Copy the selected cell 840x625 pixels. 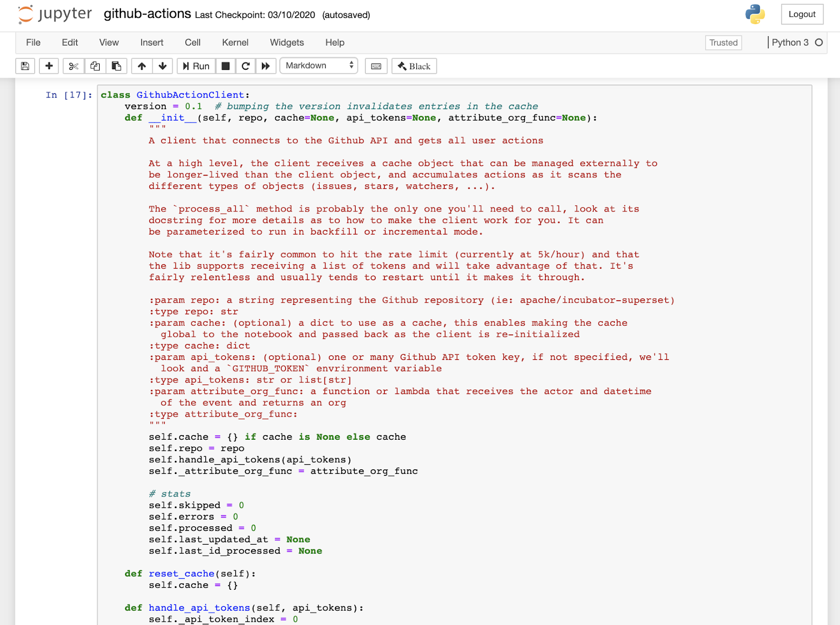pyautogui.click(x=95, y=66)
